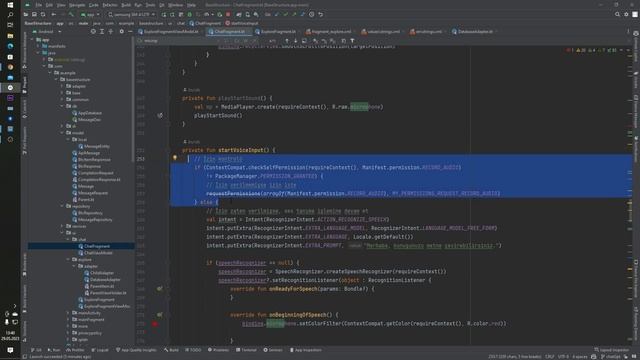Open the app run configuration dropdown
The height and width of the screenshot is (360, 640).
coord(90,14)
